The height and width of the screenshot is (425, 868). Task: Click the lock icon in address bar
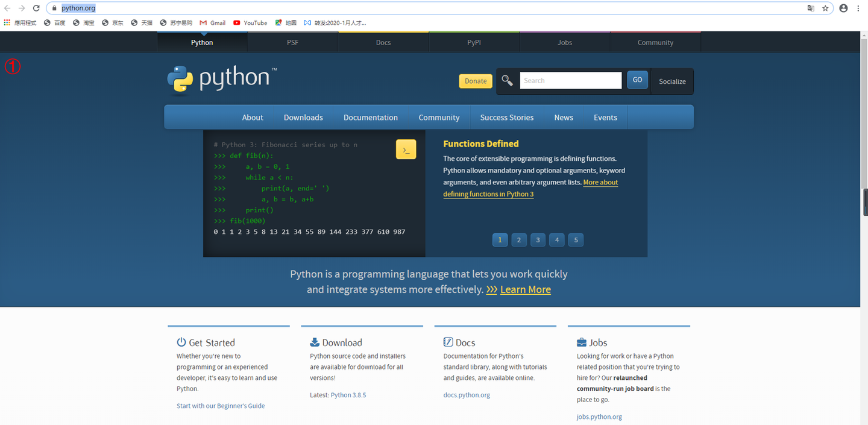(54, 8)
